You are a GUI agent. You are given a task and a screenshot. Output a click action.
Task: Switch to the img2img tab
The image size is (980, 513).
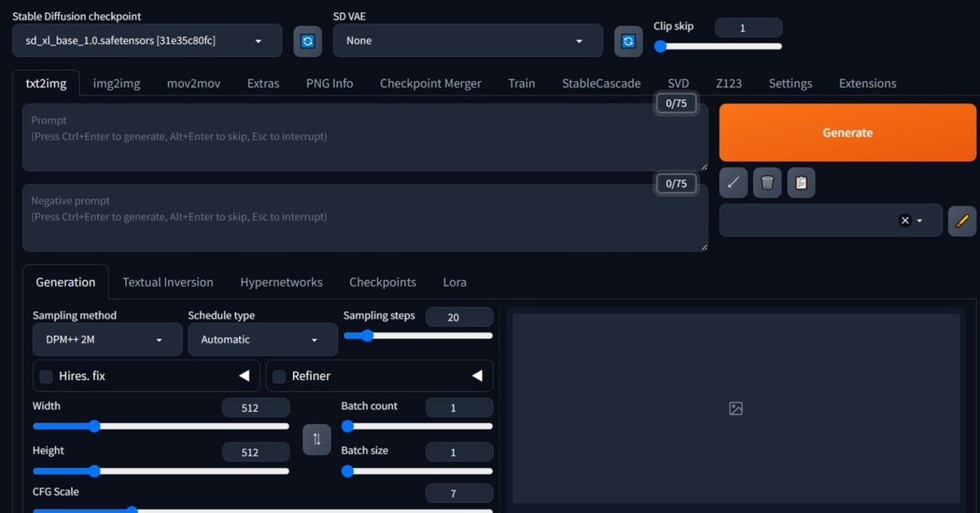click(116, 83)
